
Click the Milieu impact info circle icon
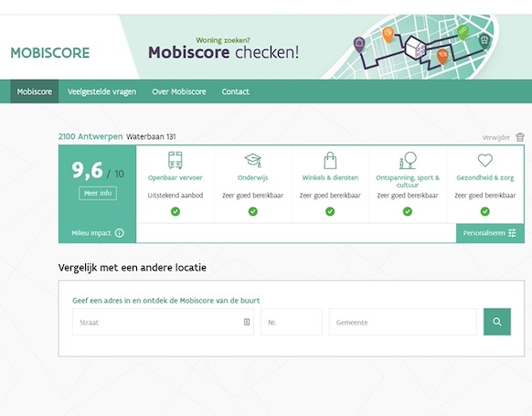(120, 233)
